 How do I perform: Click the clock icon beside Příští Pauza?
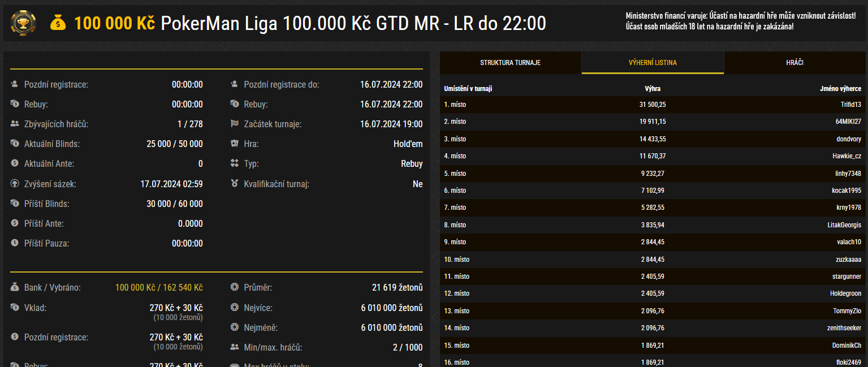tap(12, 243)
